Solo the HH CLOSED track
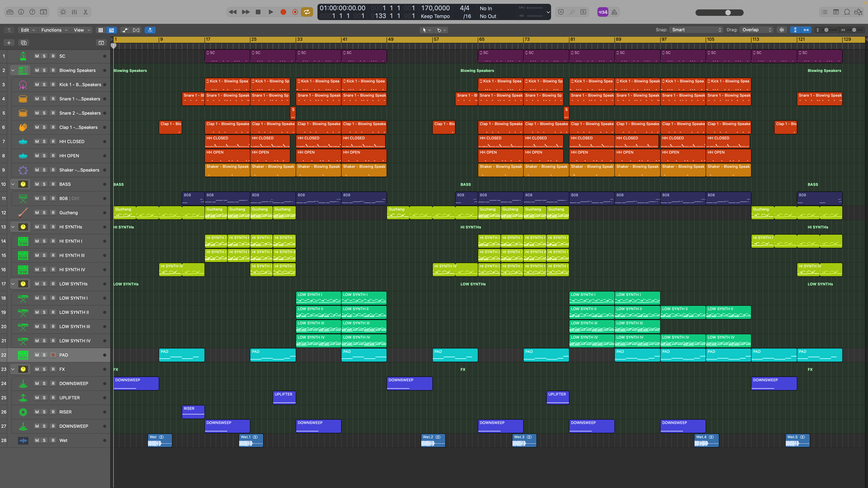868x488 pixels. pos(44,142)
